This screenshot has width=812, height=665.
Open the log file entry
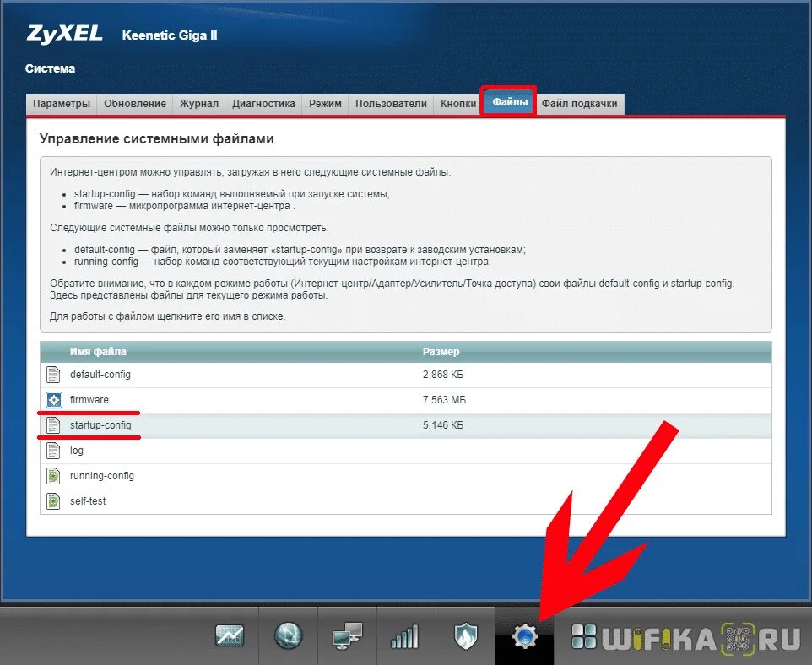pos(77,451)
